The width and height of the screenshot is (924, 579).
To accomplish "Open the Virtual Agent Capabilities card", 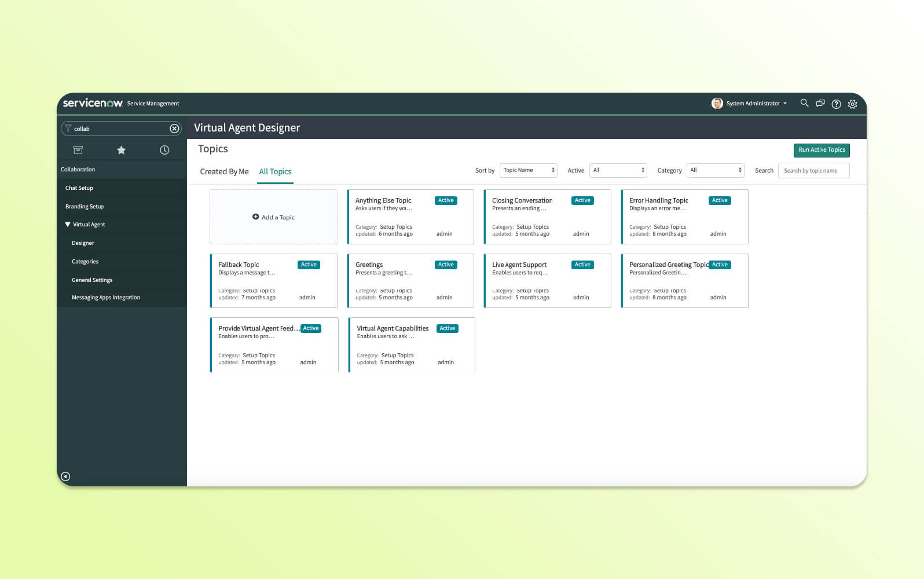I will [412, 345].
